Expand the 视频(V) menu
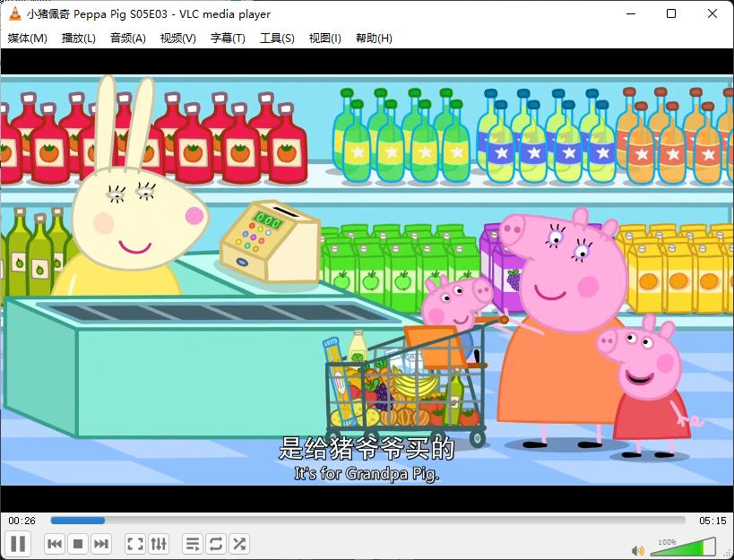The image size is (734, 560). click(x=177, y=39)
